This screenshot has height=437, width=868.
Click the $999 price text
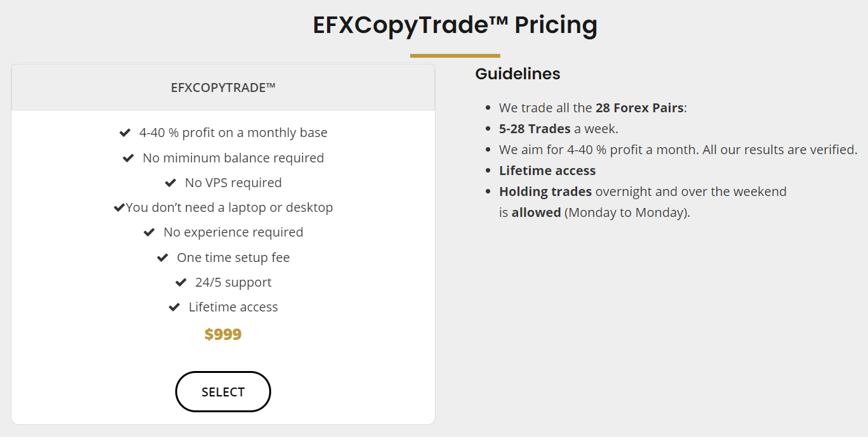coord(223,334)
